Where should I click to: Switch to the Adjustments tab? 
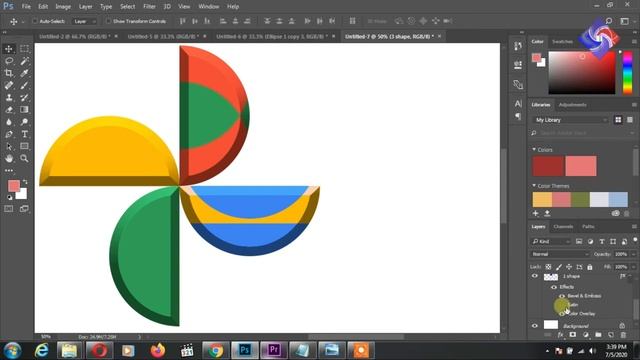(572, 105)
